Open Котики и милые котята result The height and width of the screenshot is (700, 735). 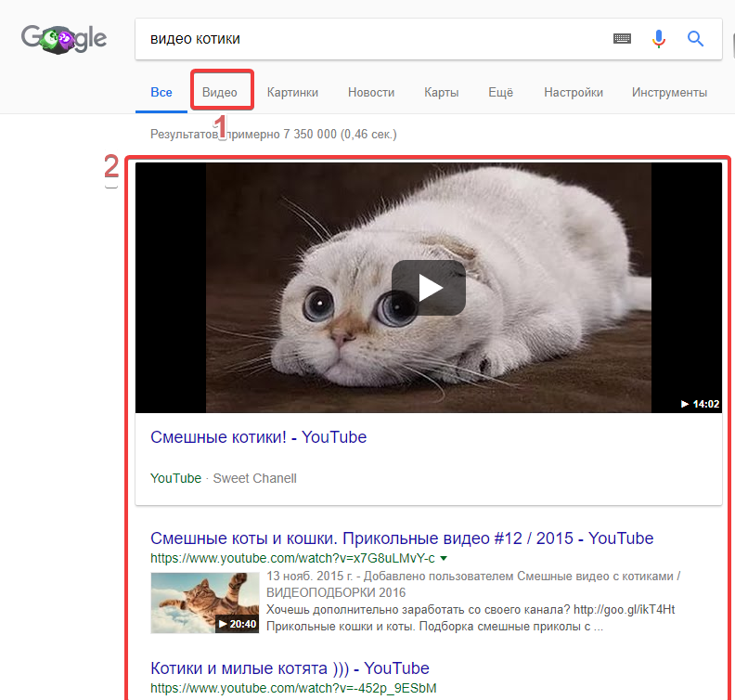290,668
